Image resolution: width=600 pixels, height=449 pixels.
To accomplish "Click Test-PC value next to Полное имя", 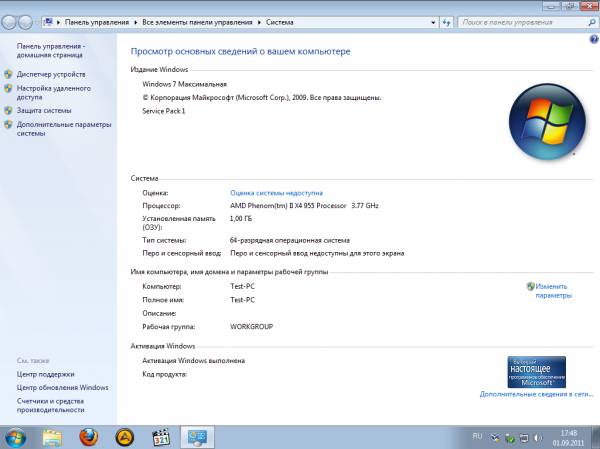I will [242, 300].
